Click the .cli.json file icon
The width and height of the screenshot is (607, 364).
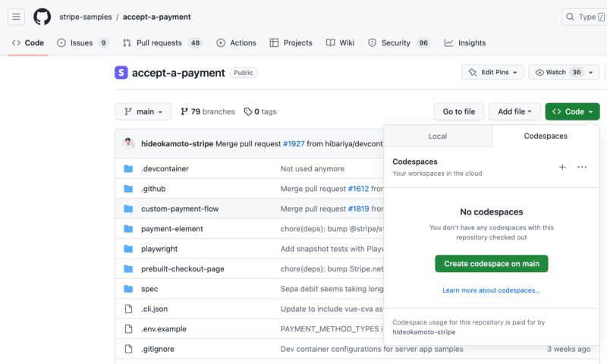(x=128, y=309)
